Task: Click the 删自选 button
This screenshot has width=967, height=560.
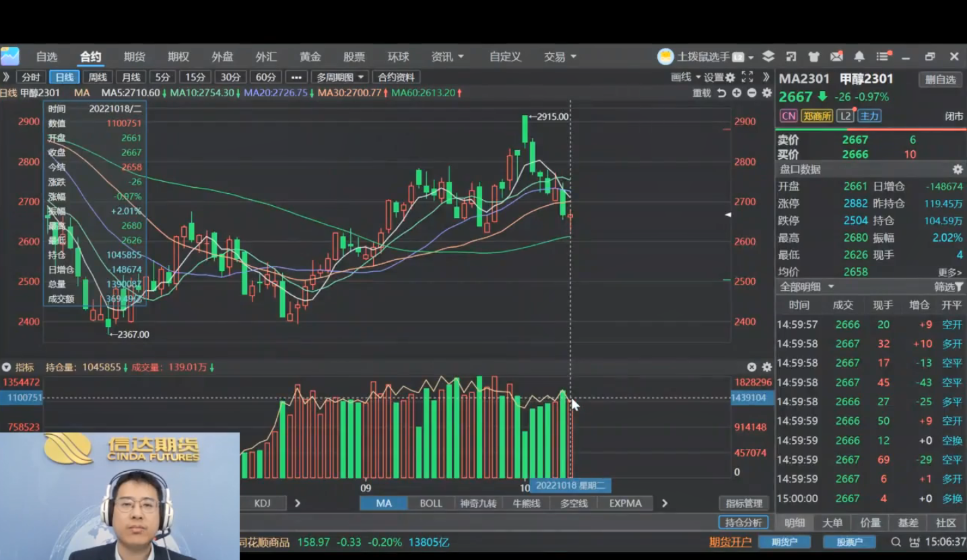Action: (x=940, y=79)
